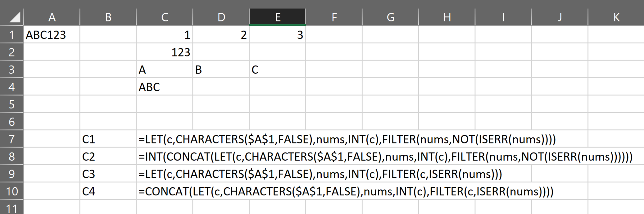
Task: Click cell C2 containing 123
Action: (164, 52)
